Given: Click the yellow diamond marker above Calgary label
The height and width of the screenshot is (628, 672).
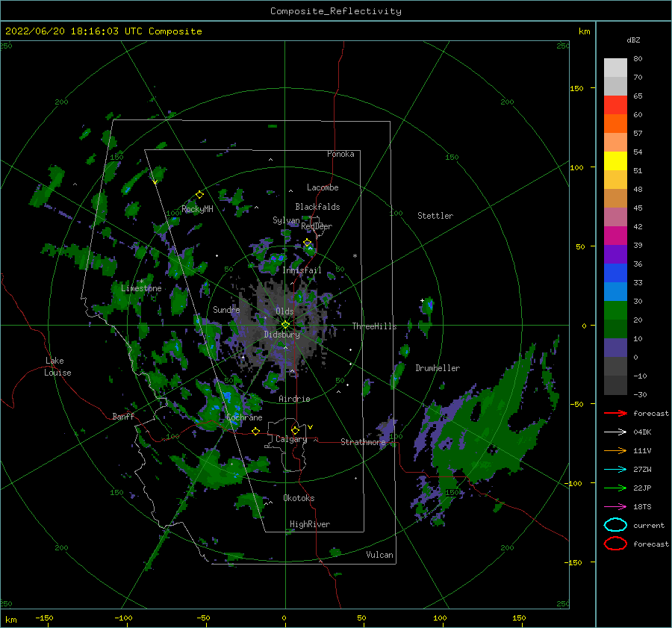Looking at the screenshot, I should pos(295,430).
